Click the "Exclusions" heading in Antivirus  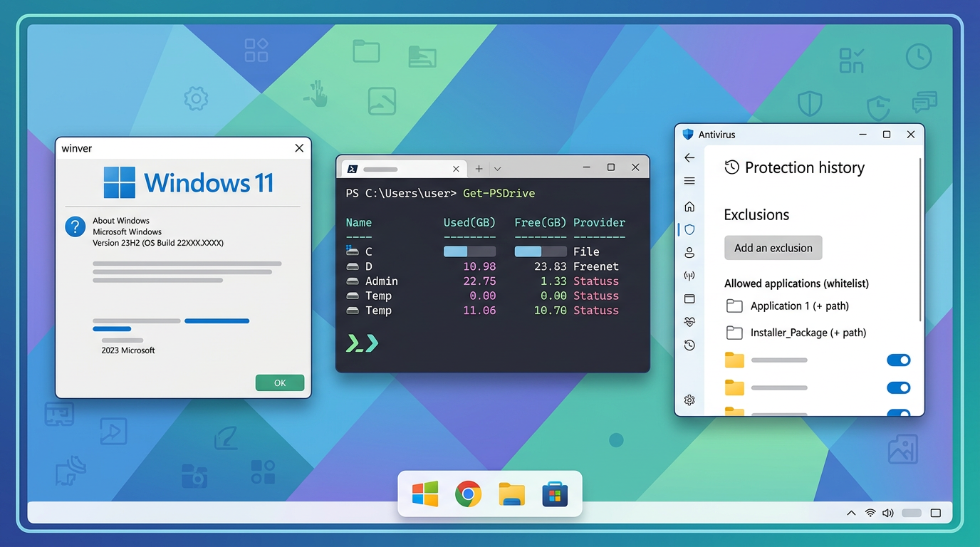(x=756, y=214)
